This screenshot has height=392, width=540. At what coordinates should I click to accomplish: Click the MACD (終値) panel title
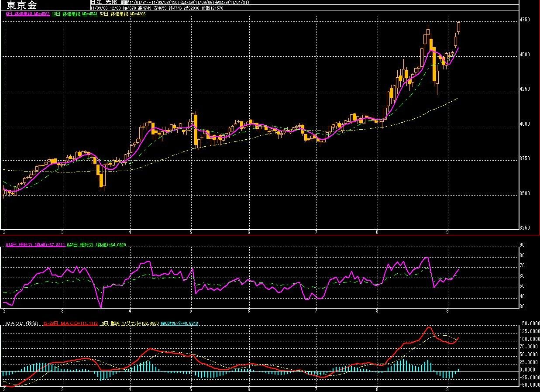coord(22,323)
